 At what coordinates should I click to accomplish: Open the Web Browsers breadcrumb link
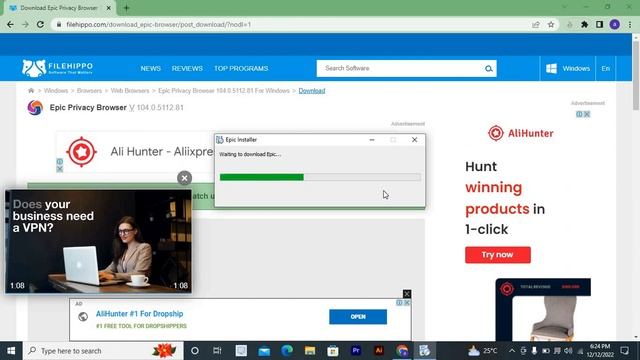(130, 91)
